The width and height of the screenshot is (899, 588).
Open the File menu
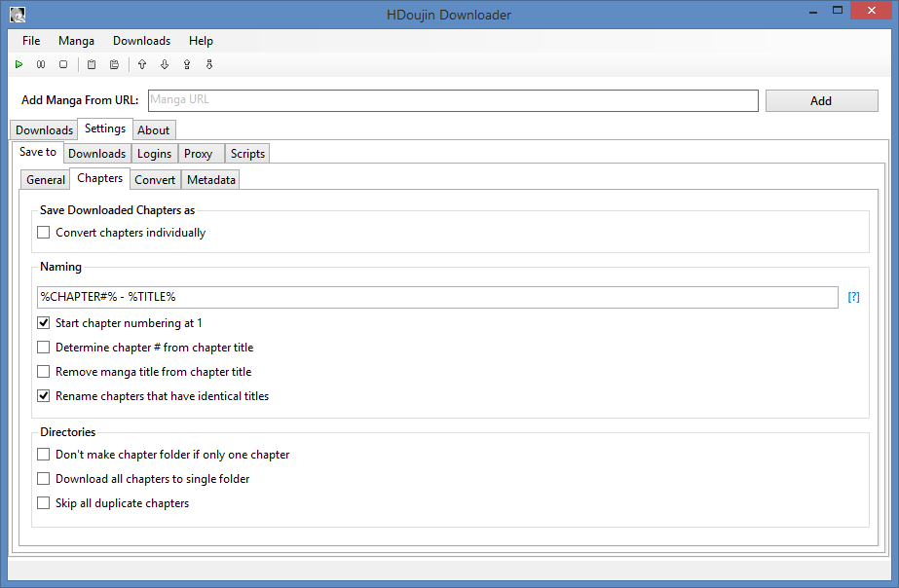(31, 41)
